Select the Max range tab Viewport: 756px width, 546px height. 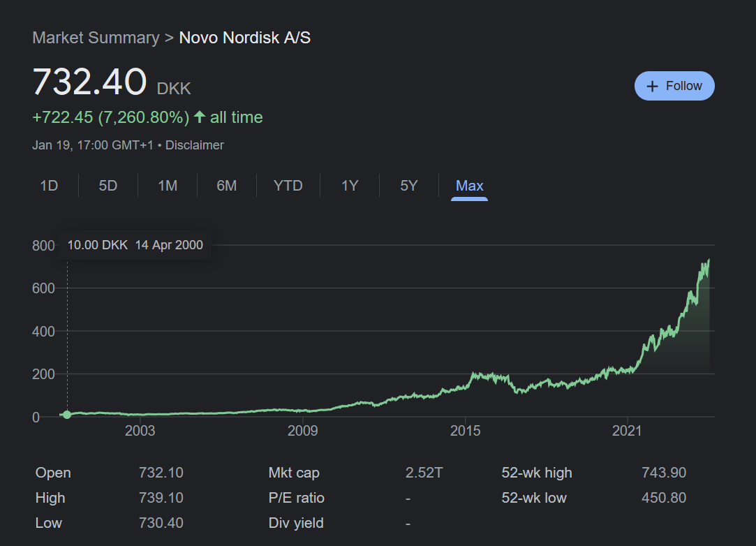(470, 186)
